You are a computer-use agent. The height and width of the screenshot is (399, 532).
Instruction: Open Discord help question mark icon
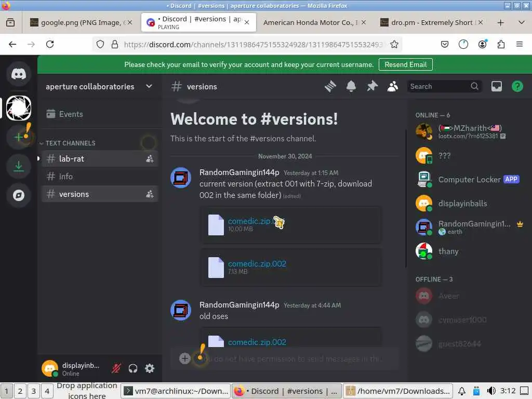tap(517, 87)
